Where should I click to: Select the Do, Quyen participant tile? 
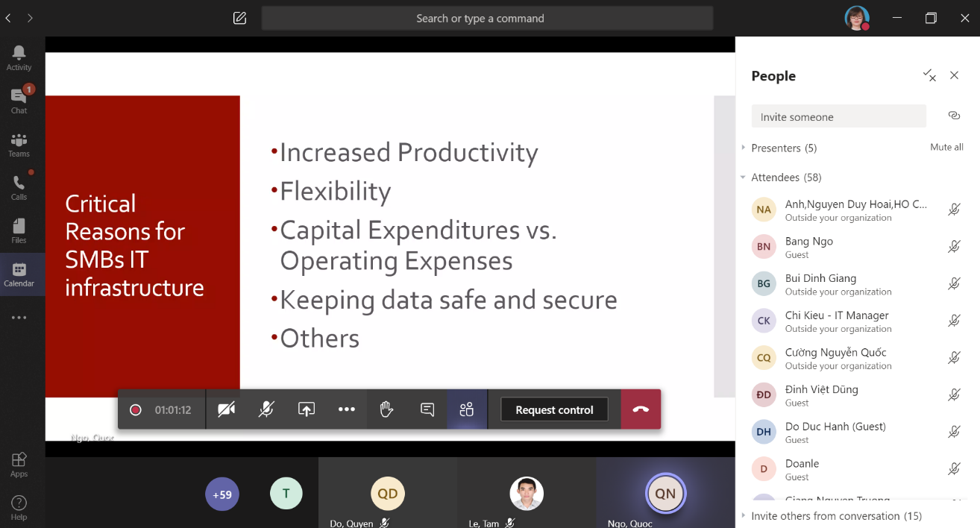click(388, 492)
